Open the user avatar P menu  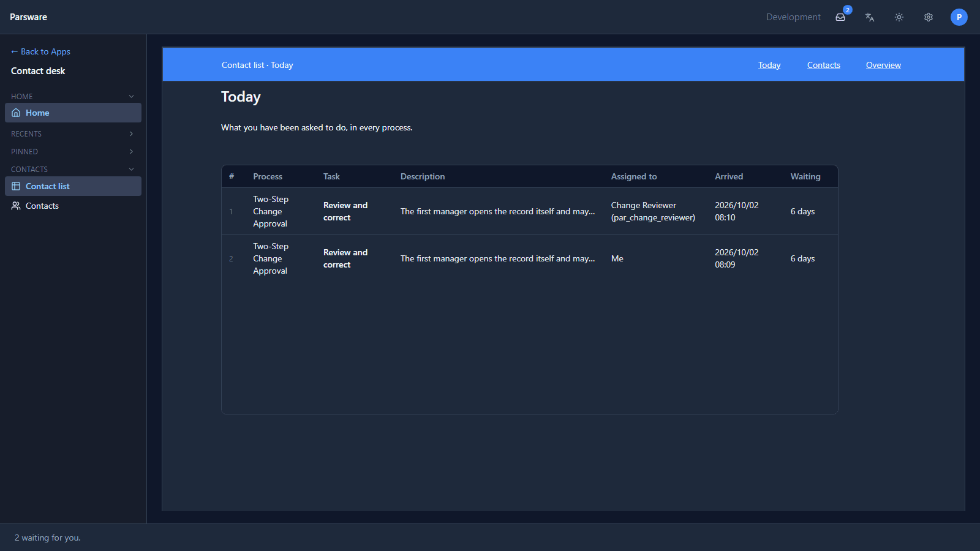[x=959, y=17]
